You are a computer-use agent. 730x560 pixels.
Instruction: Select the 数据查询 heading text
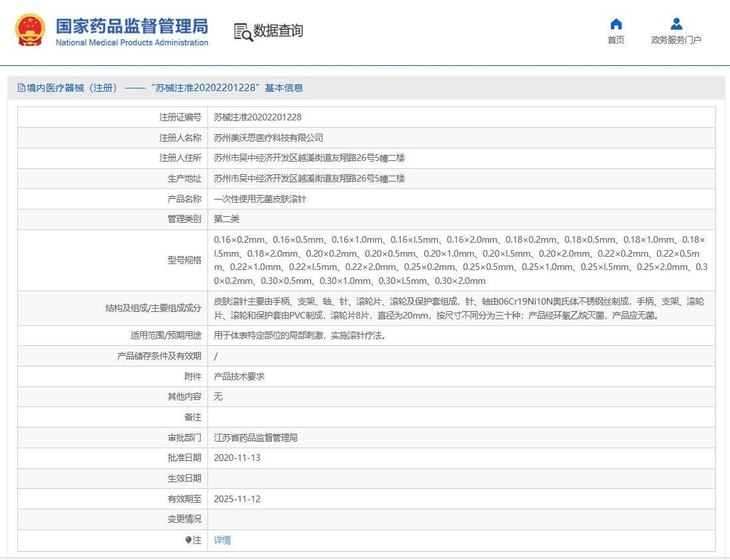pos(278,31)
